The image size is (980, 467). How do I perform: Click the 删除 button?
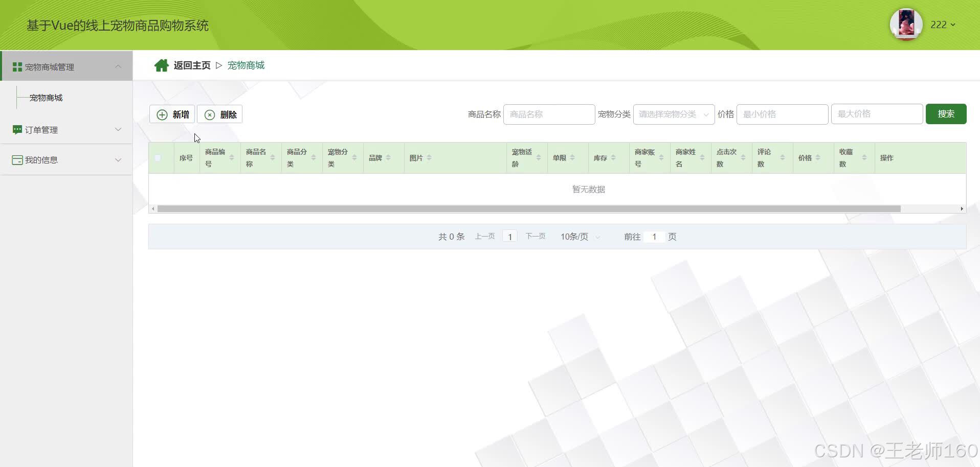[220, 114]
